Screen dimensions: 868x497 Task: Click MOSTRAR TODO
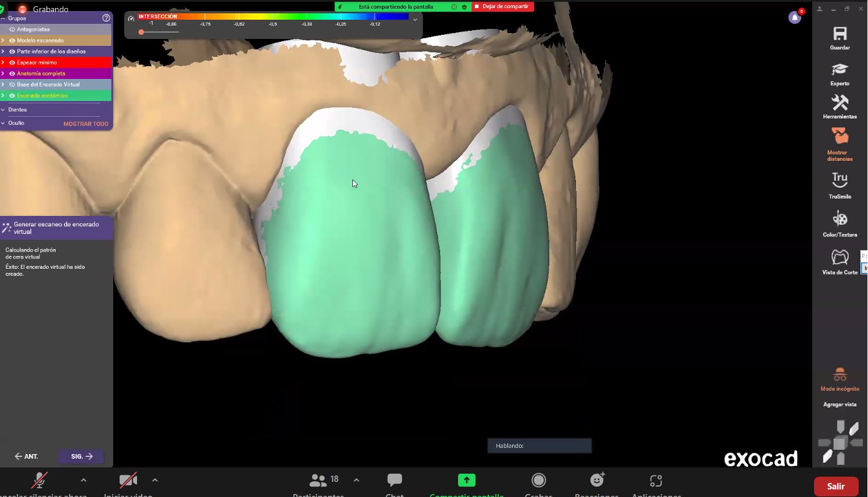point(86,124)
